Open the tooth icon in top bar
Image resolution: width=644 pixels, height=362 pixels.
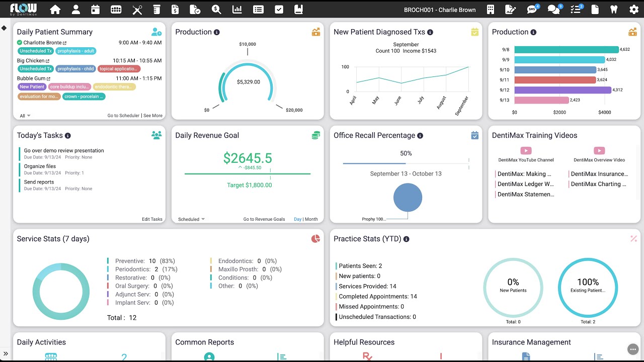[613, 10]
